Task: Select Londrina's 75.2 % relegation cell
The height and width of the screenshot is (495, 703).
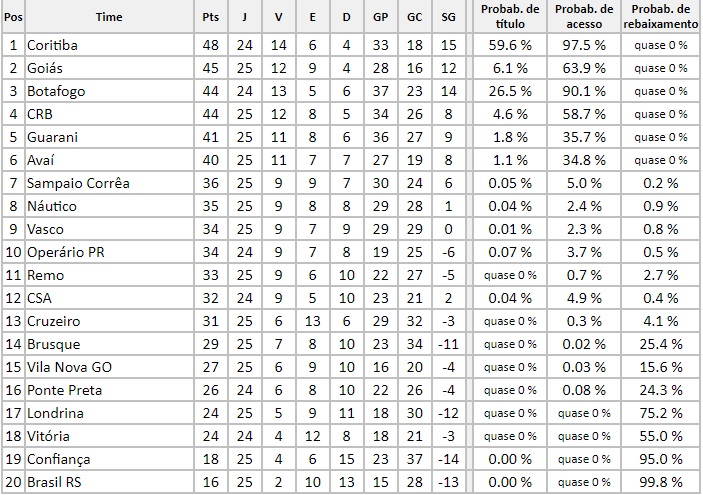Action: pos(662,413)
